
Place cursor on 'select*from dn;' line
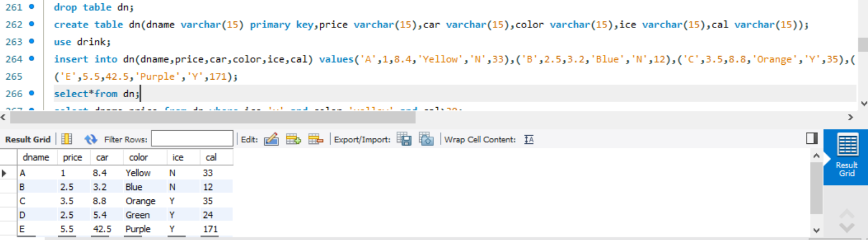[97, 94]
